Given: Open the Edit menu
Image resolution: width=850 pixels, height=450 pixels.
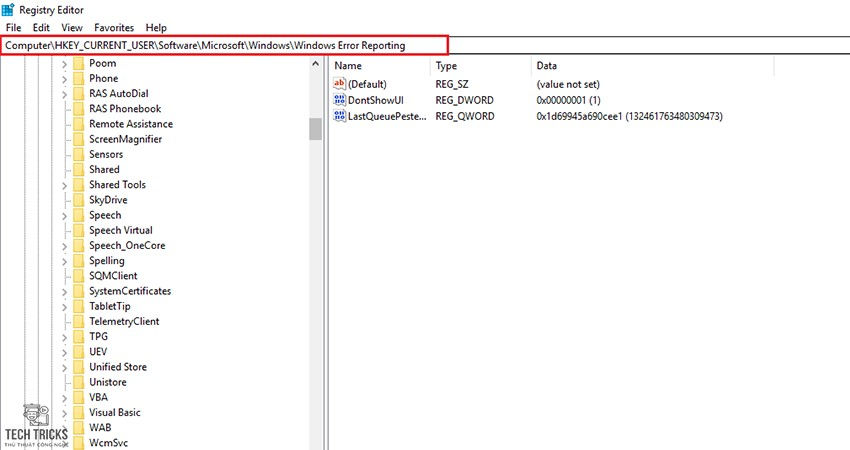Looking at the screenshot, I should click(x=41, y=28).
